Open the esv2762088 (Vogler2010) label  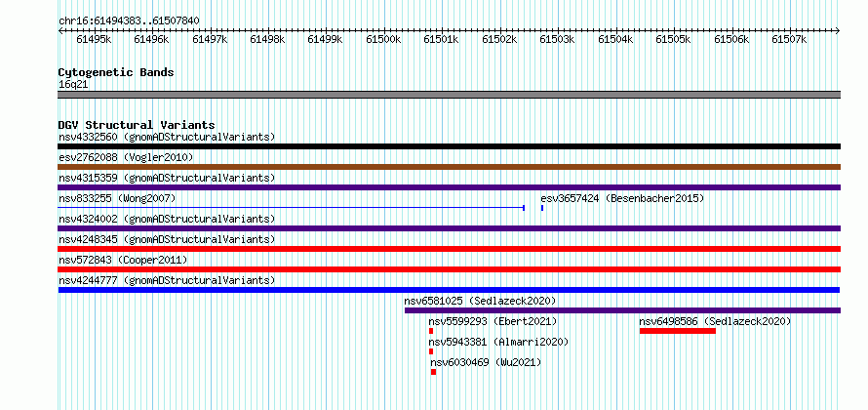point(126,158)
